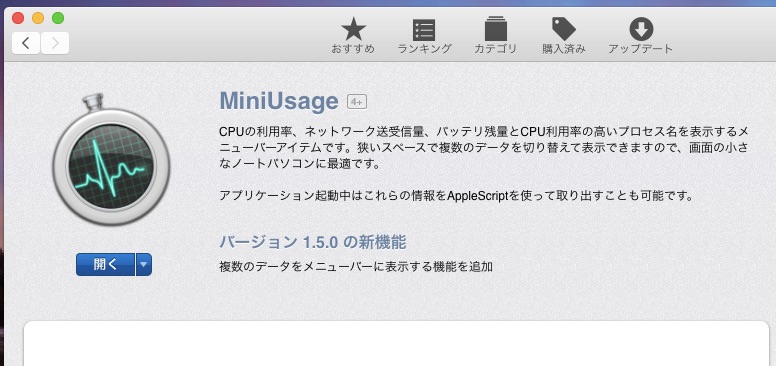This screenshot has width=776, height=366.
Task: Click the バージョン 1.5.0 の新機能 heading
Action: click(x=313, y=242)
